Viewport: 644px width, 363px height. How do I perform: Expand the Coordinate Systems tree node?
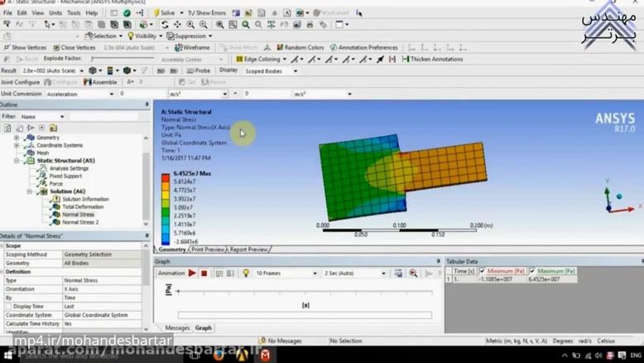[17, 146]
